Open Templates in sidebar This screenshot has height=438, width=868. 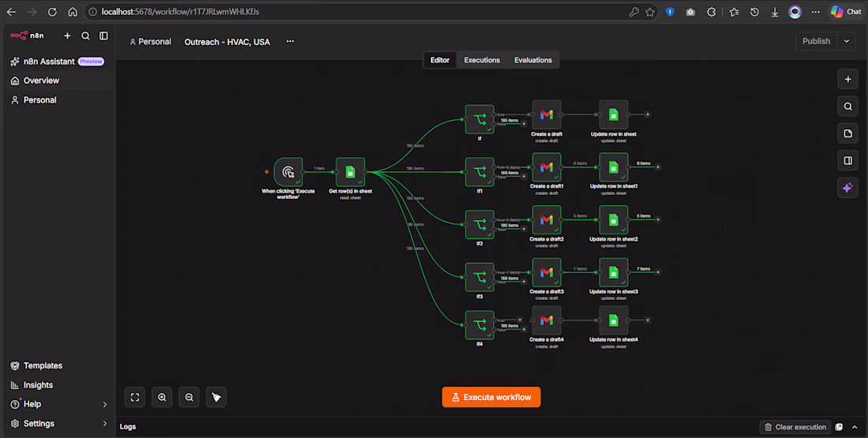click(58, 365)
